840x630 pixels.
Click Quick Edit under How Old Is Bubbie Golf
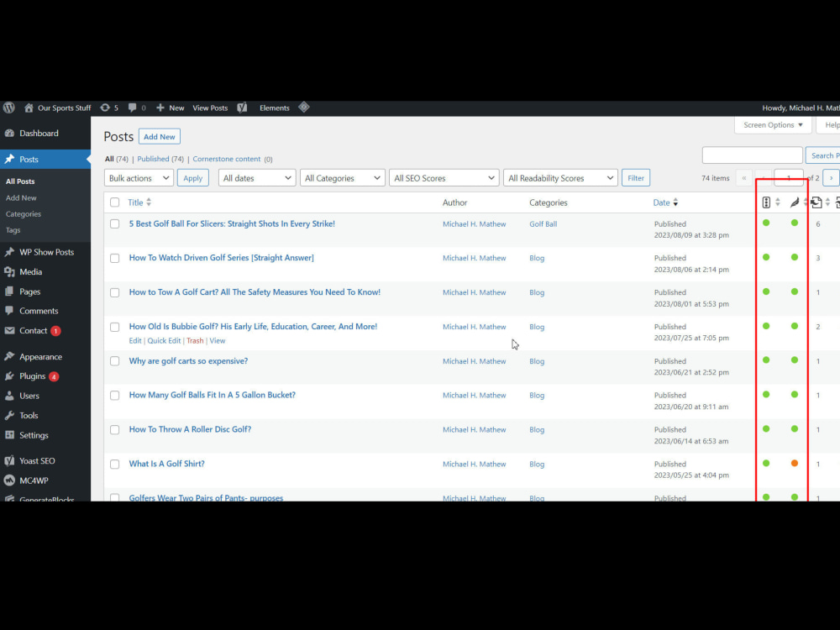(164, 341)
